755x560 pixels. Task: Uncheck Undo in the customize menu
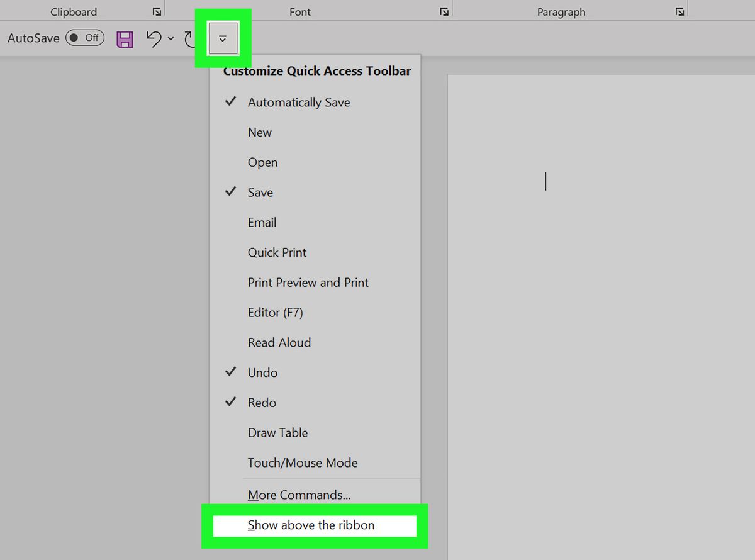tap(315, 372)
